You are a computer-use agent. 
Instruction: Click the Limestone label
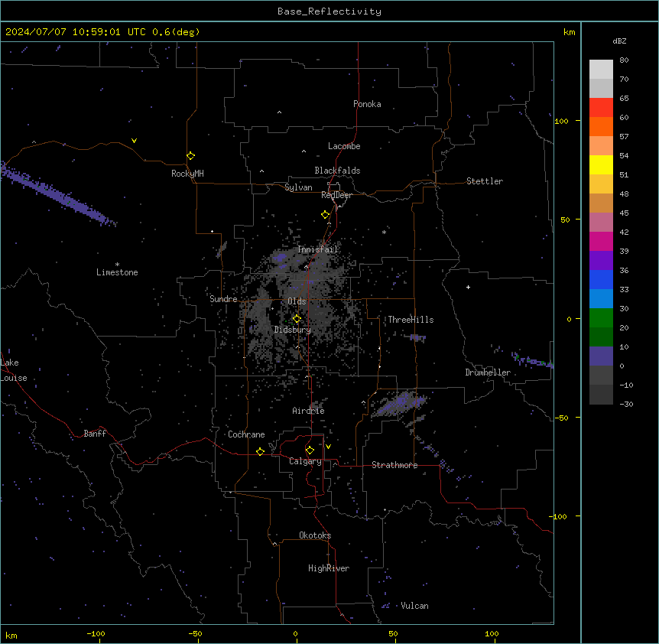pos(117,272)
